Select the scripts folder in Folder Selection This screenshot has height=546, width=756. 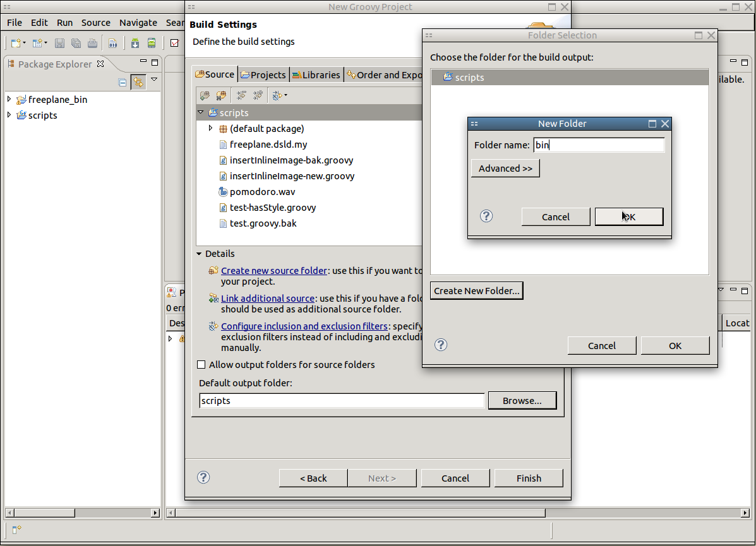pyautogui.click(x=469, y=78)
